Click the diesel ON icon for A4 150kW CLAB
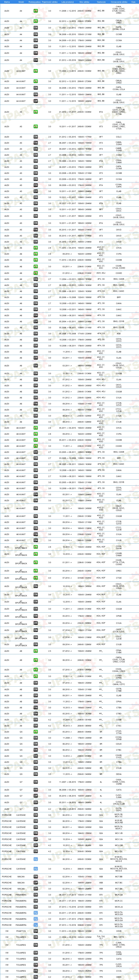 click(x=36, y=46)
